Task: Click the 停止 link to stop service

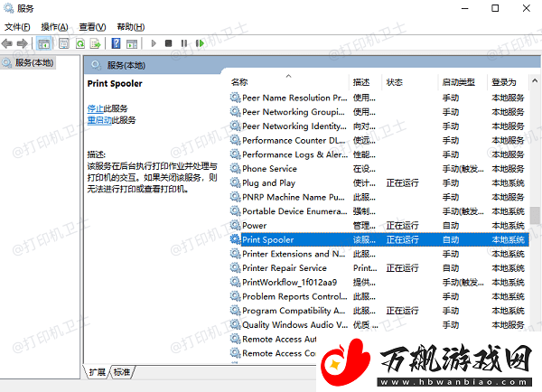Action: pyautogui.click(x=95, y=108)
